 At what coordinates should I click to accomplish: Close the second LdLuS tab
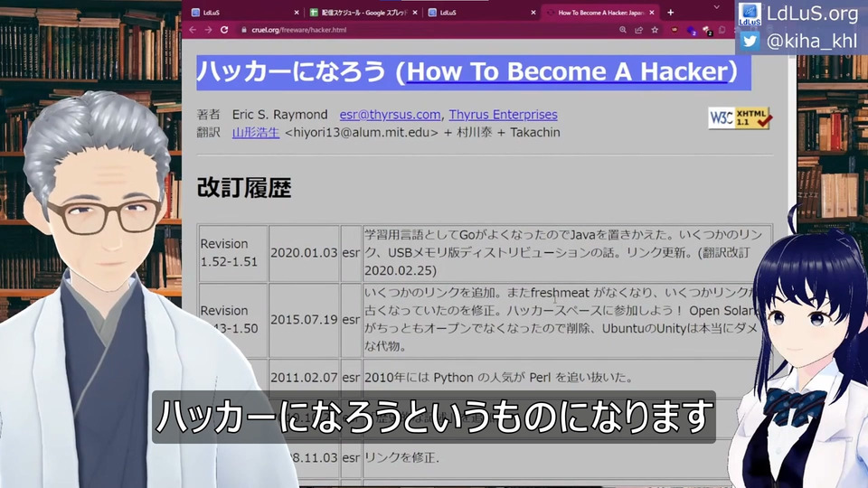click(533, 12)
